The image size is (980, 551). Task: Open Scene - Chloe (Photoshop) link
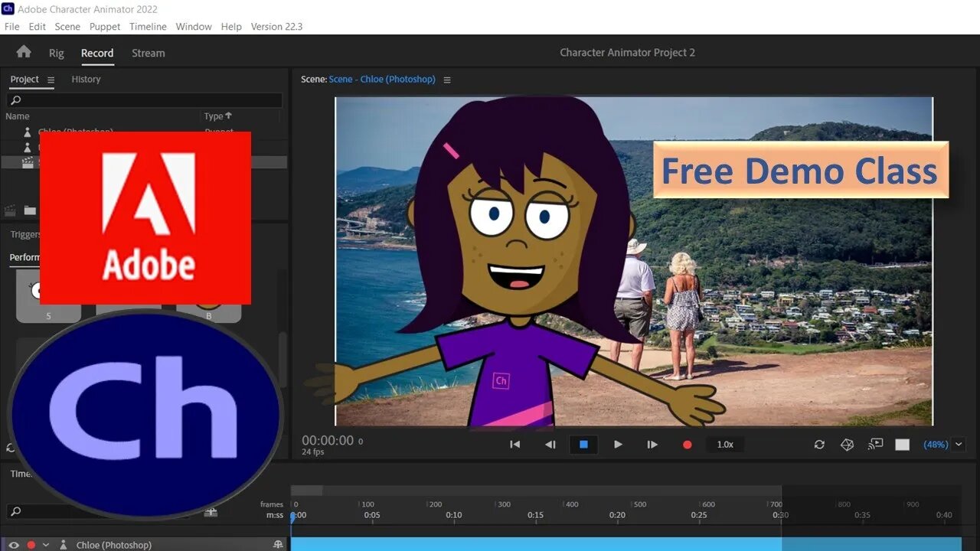tap(382, 79)
